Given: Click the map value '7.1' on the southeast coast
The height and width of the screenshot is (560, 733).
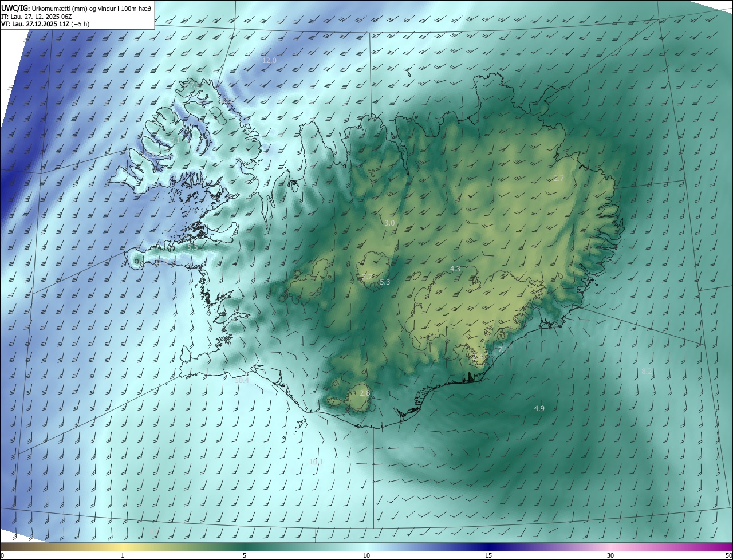Looking at the screenshot, I should (503, 349).
